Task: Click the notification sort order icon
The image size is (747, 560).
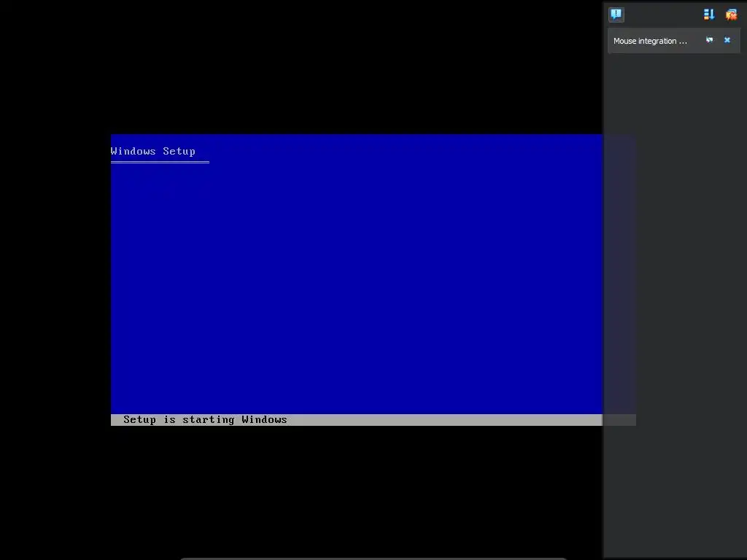Action: [x=709, y=15]
